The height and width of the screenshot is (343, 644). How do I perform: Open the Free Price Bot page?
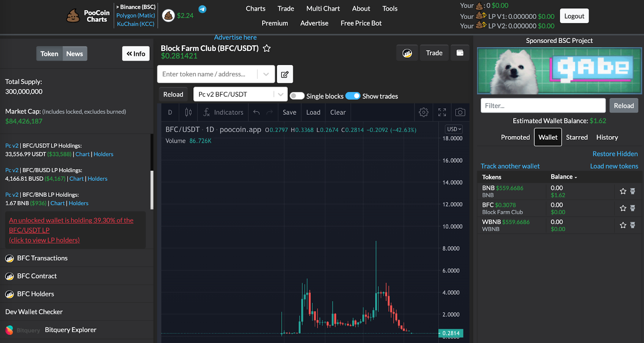coord(361,23)
